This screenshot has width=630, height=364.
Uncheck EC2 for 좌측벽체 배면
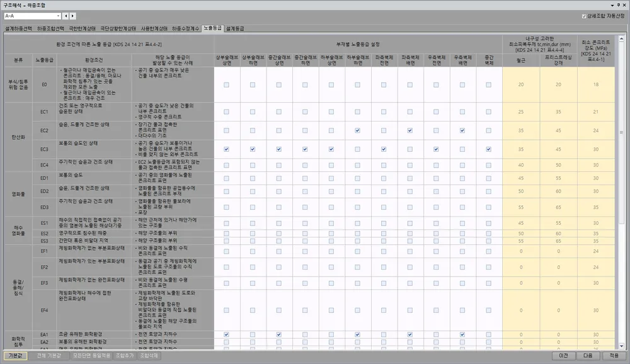pos(410,130)
